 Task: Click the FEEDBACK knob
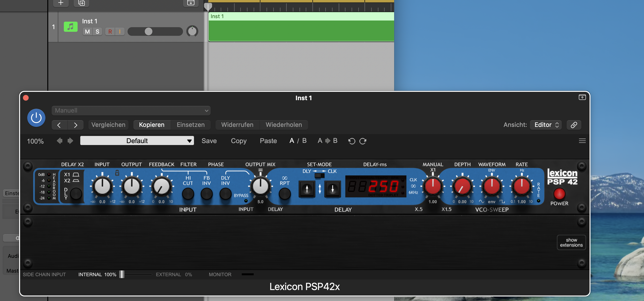click(161, 186)
